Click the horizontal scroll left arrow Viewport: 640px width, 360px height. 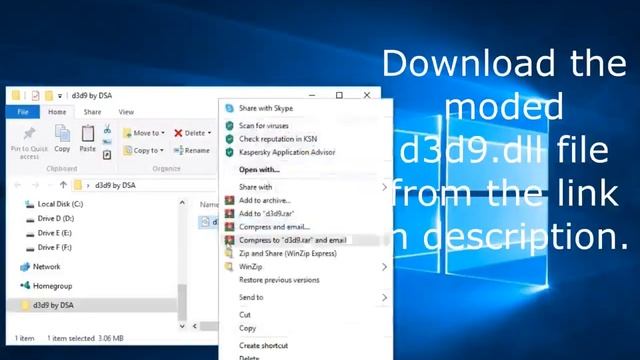click(195, 326)
